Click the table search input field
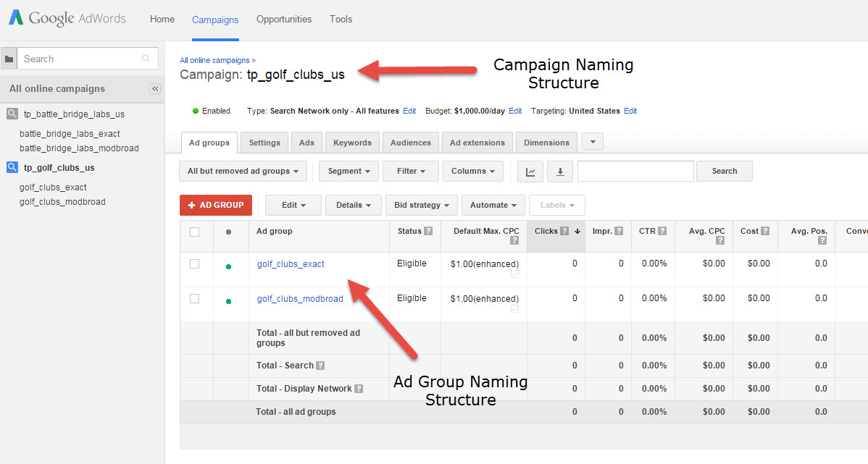The image size is (868, 464). [x=635, y=172]
